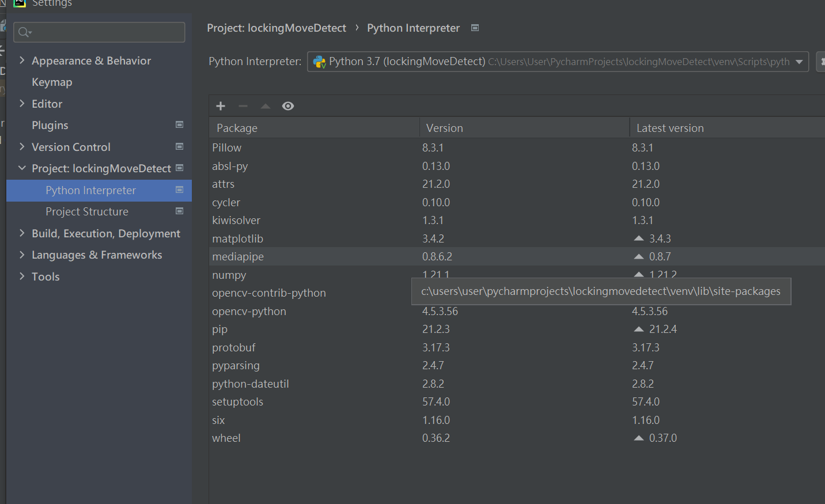Select the six package row

(x=517, y=420)
